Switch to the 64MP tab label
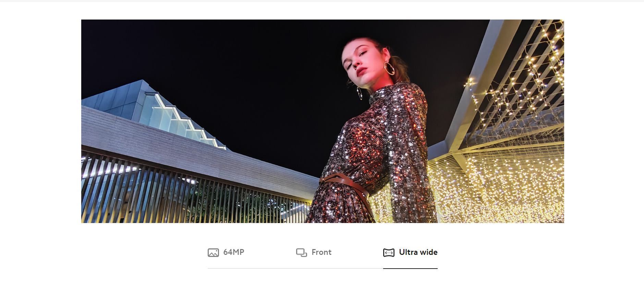Screen dimensions: 644x284 [234, 252]
